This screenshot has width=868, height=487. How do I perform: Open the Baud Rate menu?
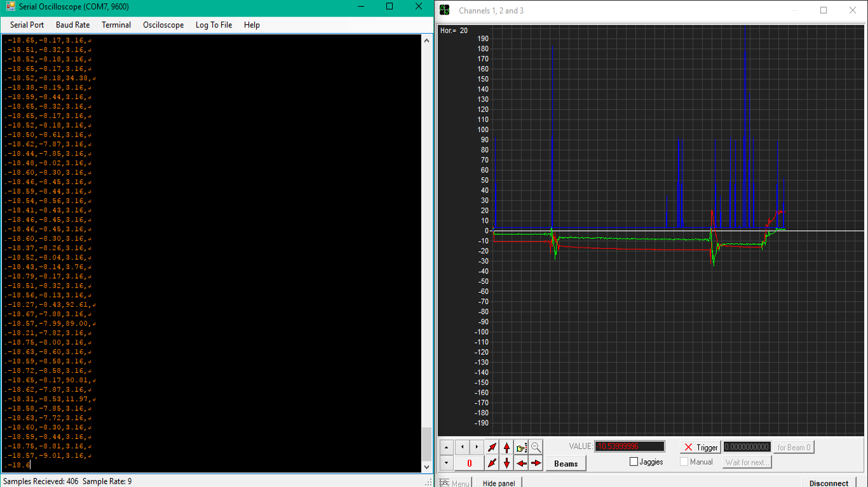click(72, 25)
